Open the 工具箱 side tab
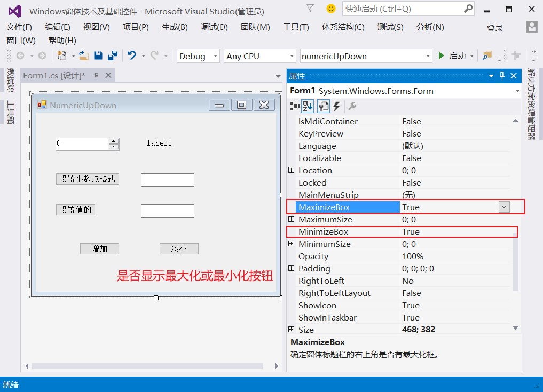This screenshot has width=543, height=392. point(11,112)
